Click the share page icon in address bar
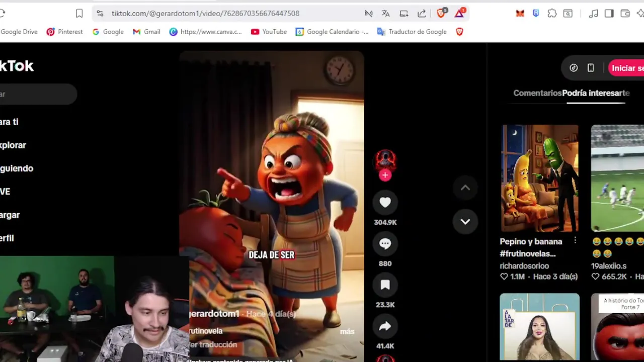644x362 pixels. pyautogui.click(x=422, y=14)
